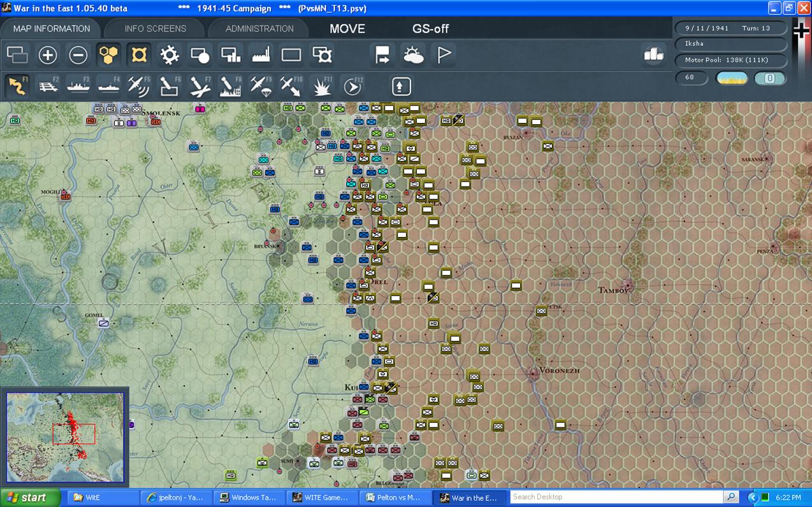Click the MOVE mode label
The width and height of the screenshot is (812, 507).
pos(347,29)
